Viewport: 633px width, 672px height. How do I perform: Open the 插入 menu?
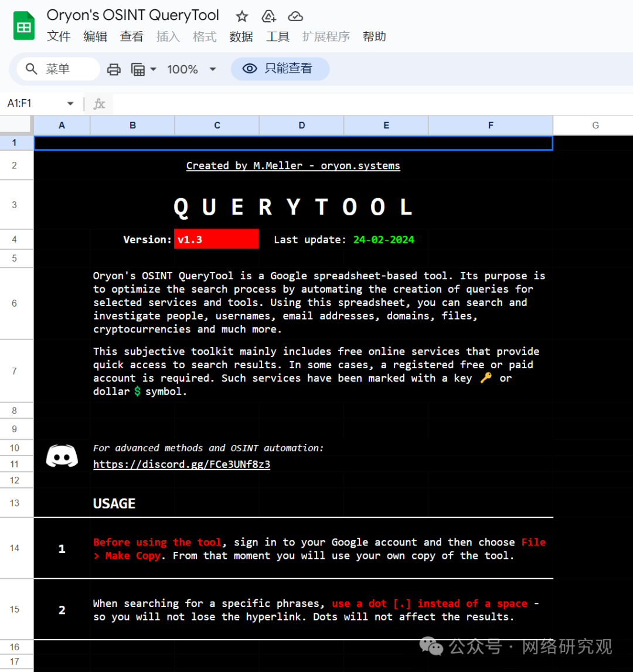point(168,36)
